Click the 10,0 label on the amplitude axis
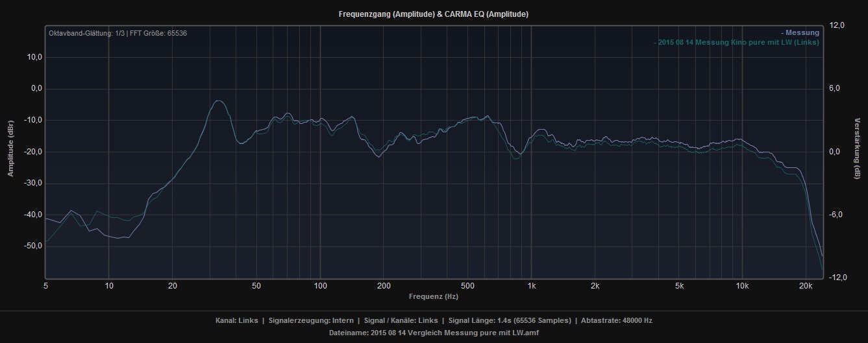868x343 pixels. coord(34,57)
